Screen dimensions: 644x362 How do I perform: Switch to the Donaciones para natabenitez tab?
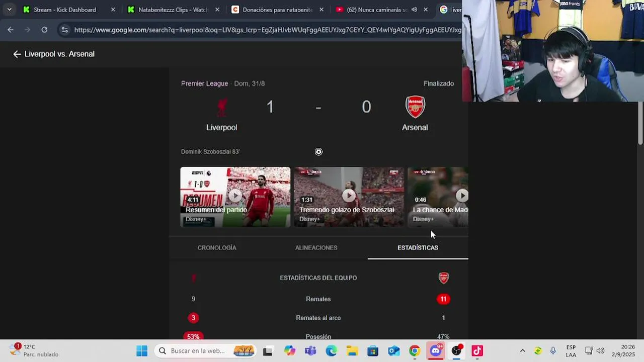coord(277,10)
